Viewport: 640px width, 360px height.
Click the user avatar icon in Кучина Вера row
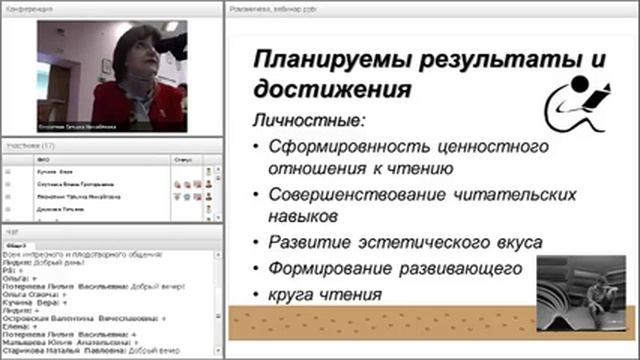pos(209,172)
